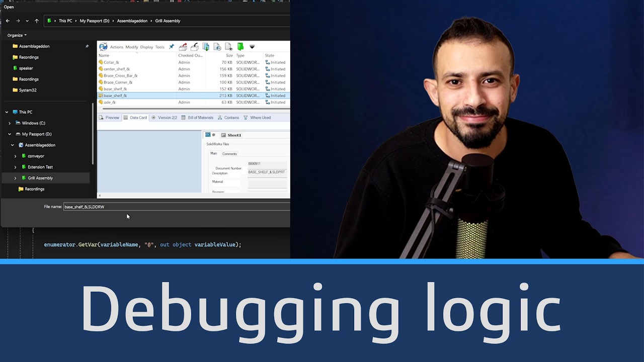Click the part icon next to axle_&

101,102
